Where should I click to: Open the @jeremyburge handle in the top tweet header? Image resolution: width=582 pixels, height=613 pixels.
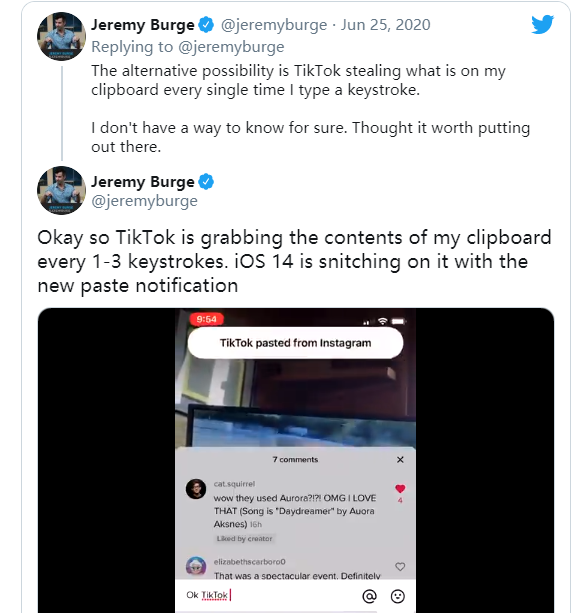point(274,25)
